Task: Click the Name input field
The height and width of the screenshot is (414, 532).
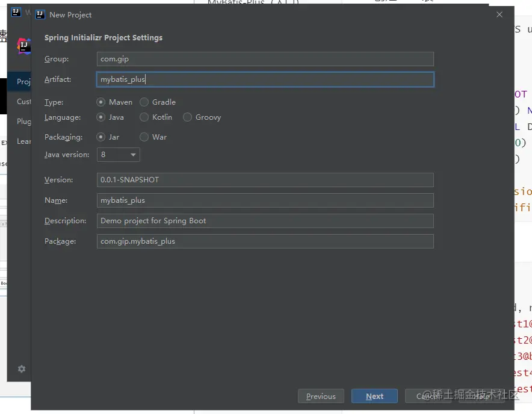Action: [265, 200]
